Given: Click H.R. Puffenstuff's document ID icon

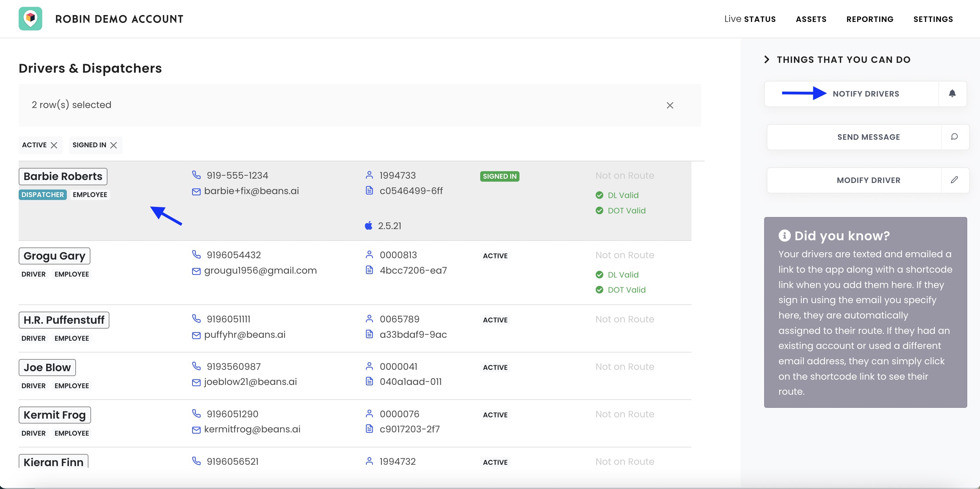Looking at the screenshot, I should point(369,334).
